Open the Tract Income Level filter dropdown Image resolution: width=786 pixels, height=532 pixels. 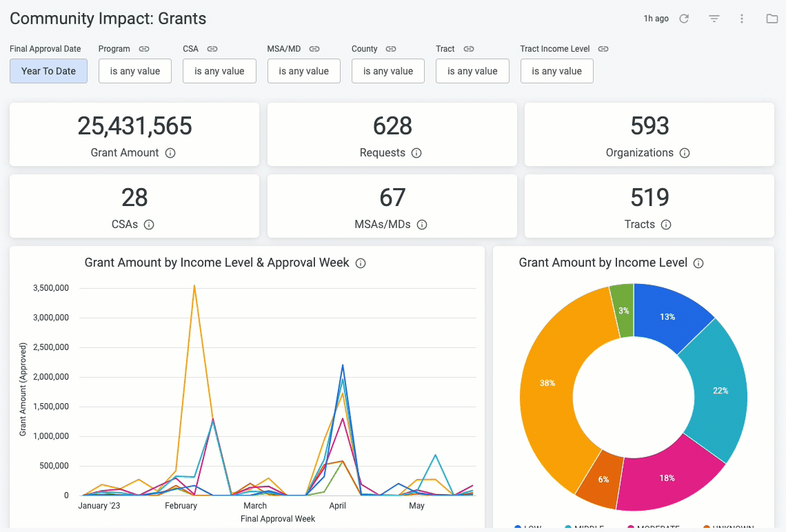click(x=557, y=71)
